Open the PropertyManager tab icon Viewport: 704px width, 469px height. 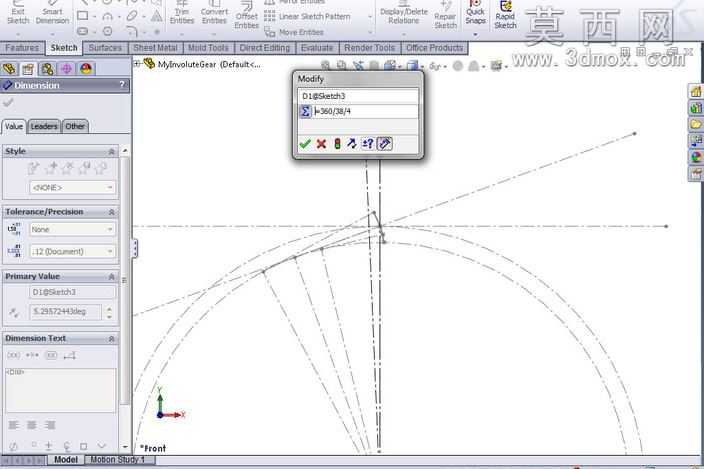28,69
